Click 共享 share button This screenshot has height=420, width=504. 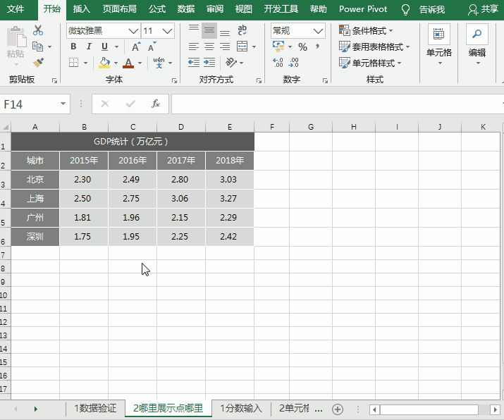[484, 9]
